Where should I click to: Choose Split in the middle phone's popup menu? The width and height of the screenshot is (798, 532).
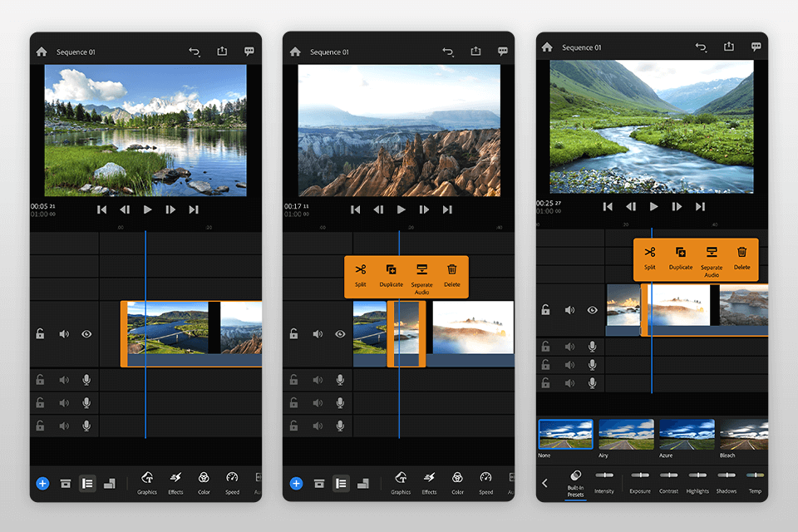tap(360, 275)
